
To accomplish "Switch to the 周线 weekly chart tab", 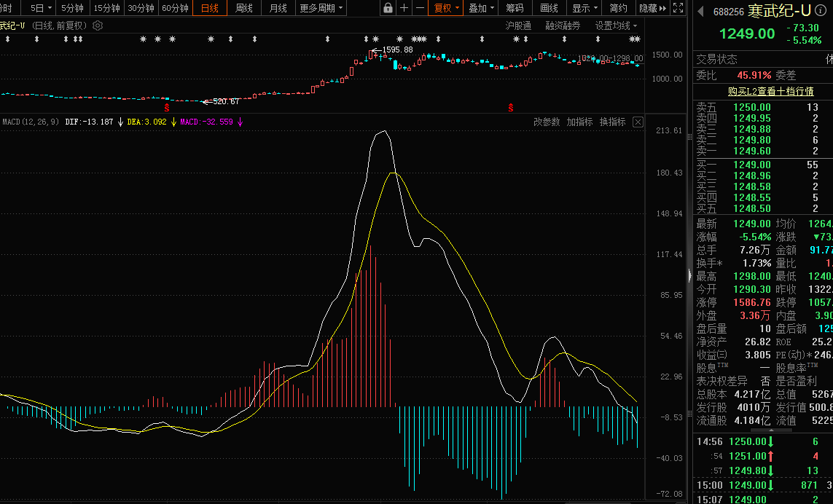I will click(x=244, y=8).
